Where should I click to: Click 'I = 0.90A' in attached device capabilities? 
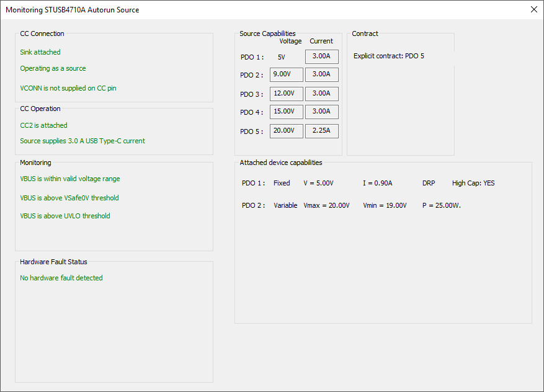pyautogui.click(x=378, y=183)
